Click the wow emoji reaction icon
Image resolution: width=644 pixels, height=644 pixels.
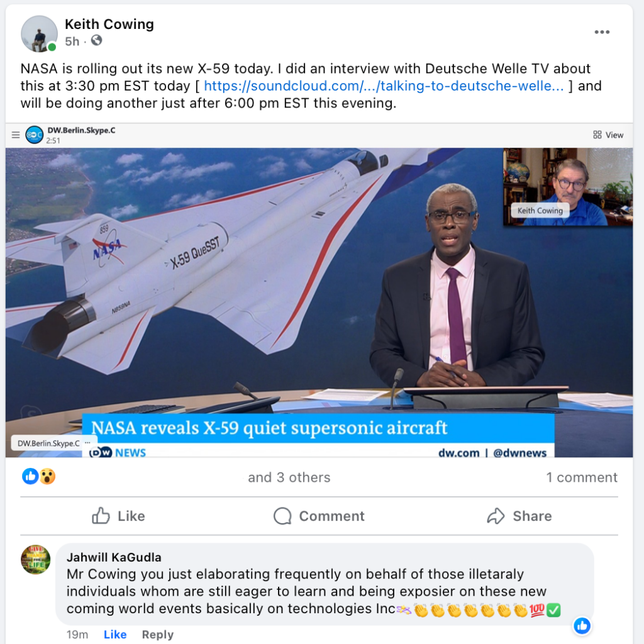[x=48, y=477]
